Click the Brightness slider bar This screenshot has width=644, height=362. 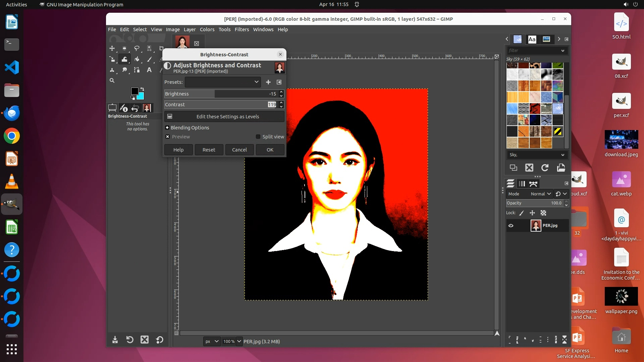221,94
